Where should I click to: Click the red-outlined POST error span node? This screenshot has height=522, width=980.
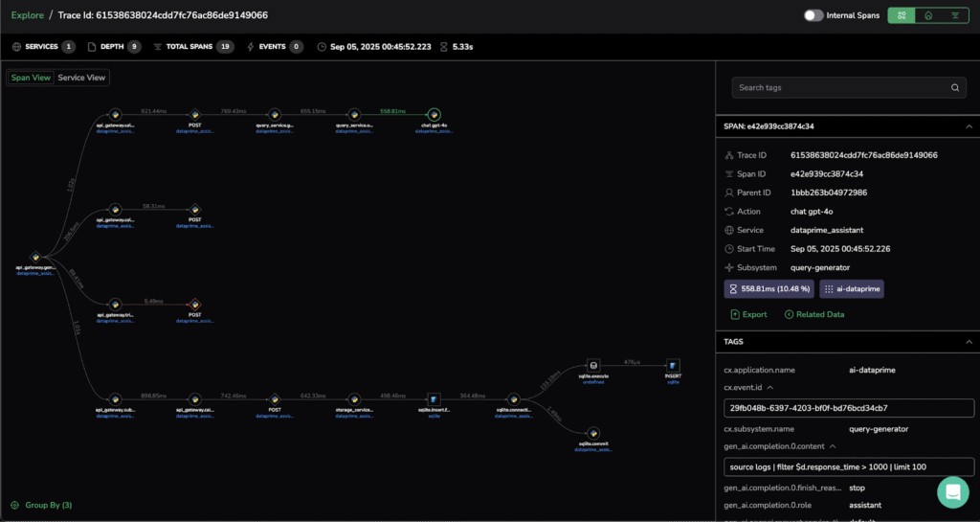point(194,304)
